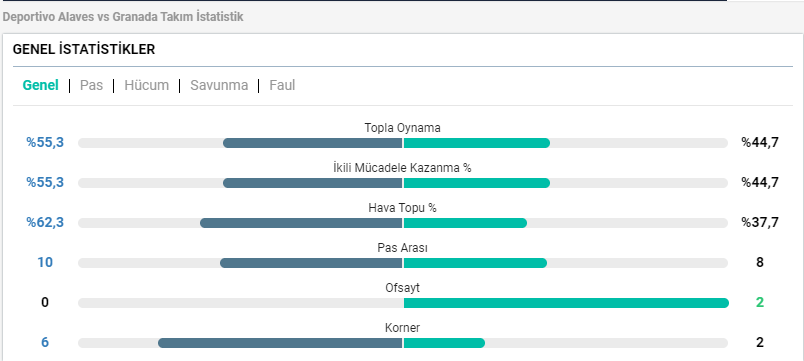Screen dimensions: 804x361
Task: Open the Hücum statistics tab
Action: [x=147, y=85]
